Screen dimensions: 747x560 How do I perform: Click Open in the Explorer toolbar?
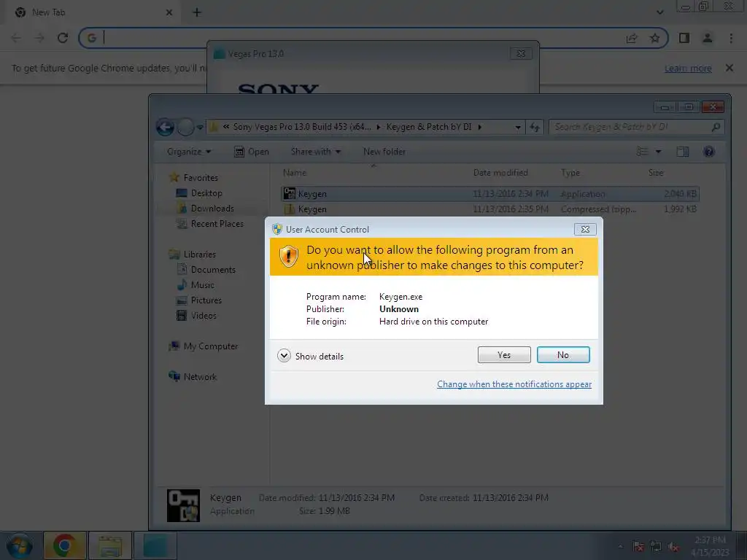point(252,152)
